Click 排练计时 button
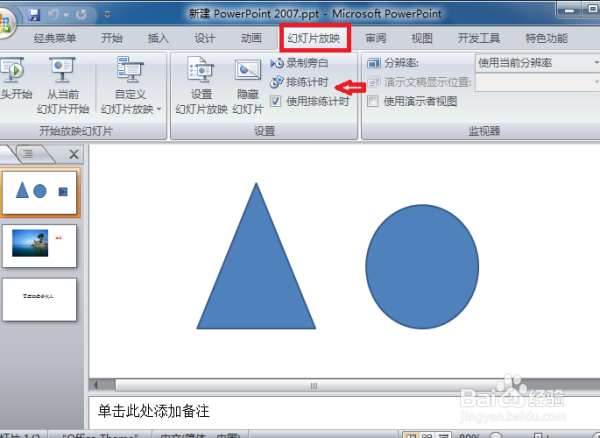This screenshot has height=438, width=600. click(299, 82)
